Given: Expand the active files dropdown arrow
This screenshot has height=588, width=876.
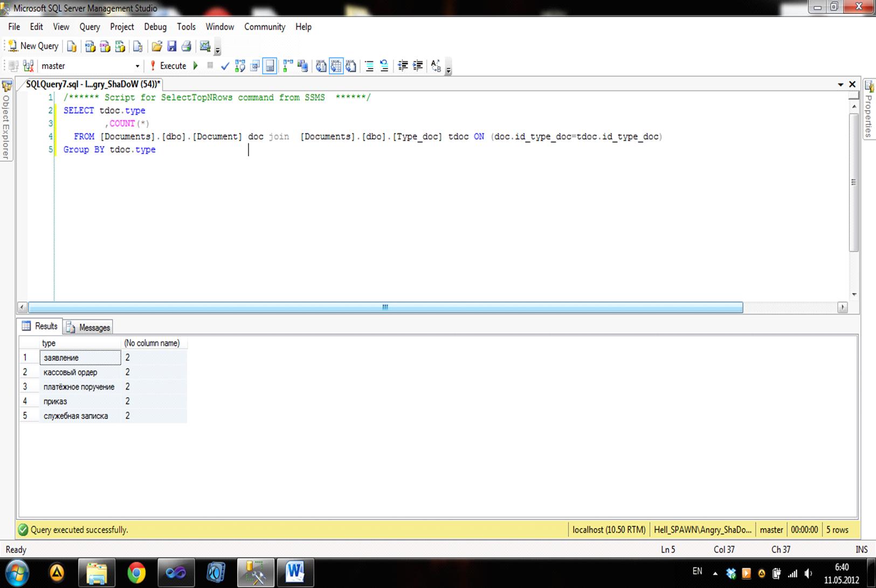Looking at the screenshot, I should [840, 85].
